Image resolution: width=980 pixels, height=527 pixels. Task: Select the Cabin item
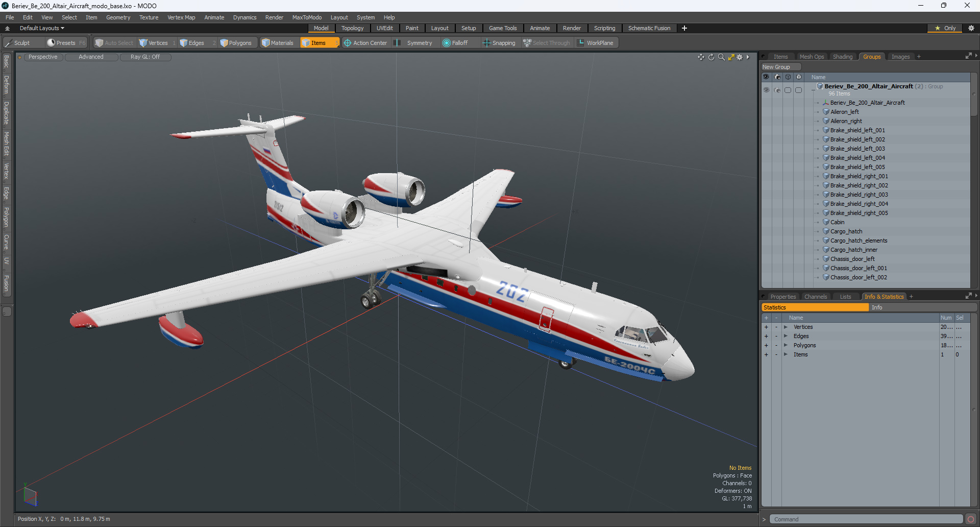coord(837,222)
